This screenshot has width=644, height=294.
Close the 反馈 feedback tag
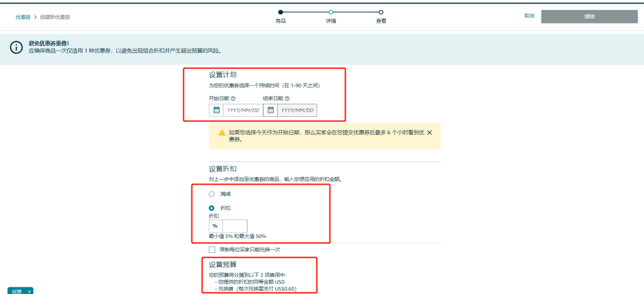29,291
